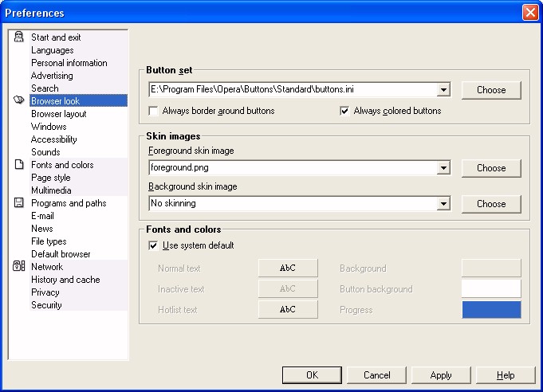Click the white Button background color swatch
This screenshot has height=392, width=543.
coord(491,288)
